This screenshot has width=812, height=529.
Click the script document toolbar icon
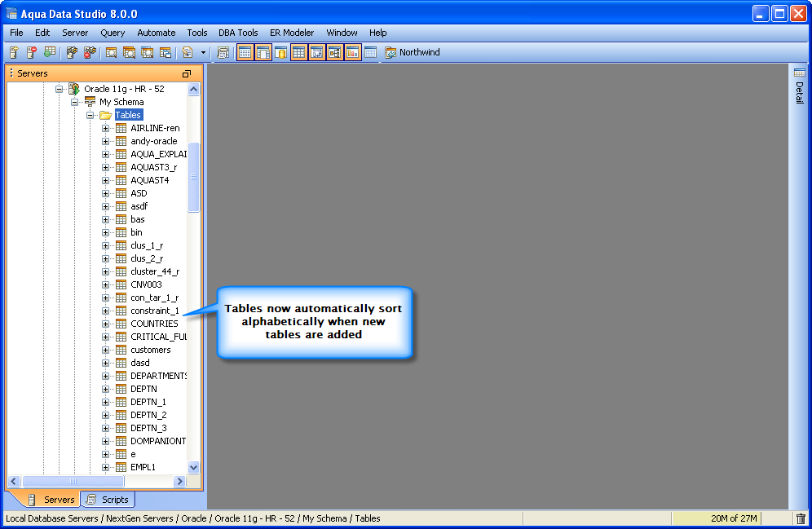(188, 52)
